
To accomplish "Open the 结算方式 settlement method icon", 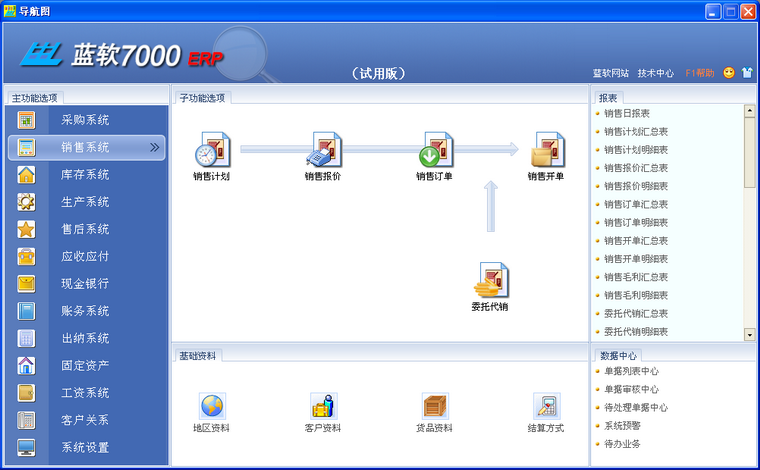I will (546, 407).
